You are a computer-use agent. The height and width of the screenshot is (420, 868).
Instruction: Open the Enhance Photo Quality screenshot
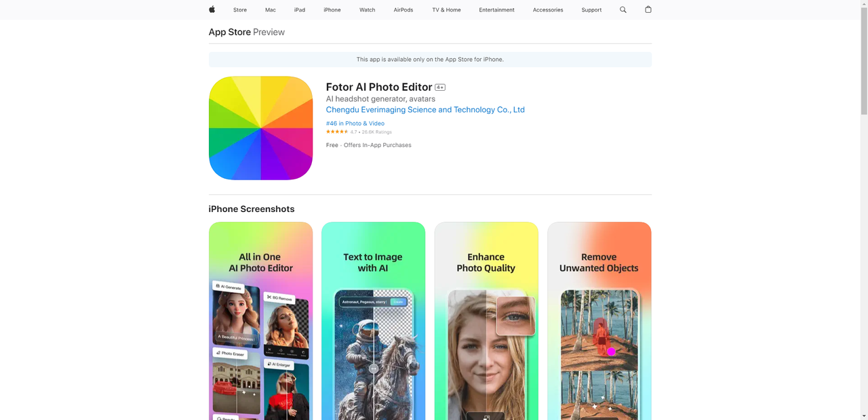point(486,321)
